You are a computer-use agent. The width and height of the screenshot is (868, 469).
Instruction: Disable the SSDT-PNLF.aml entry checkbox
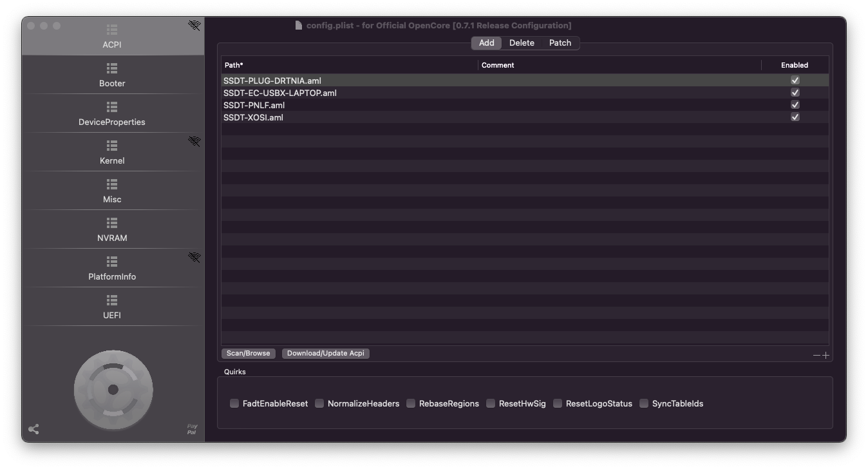[x=795, y=105]
